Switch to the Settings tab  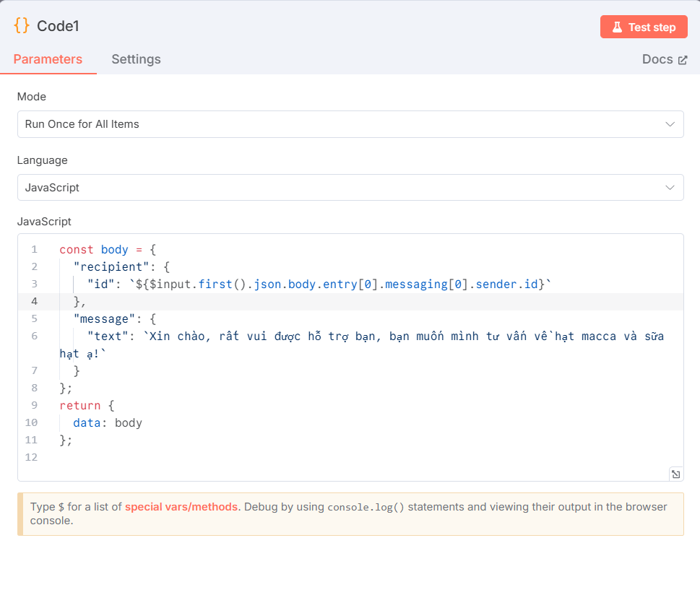(136, 59)
